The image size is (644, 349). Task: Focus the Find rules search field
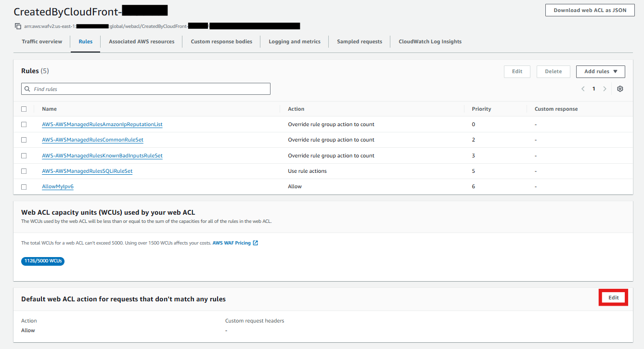(146, 89)
